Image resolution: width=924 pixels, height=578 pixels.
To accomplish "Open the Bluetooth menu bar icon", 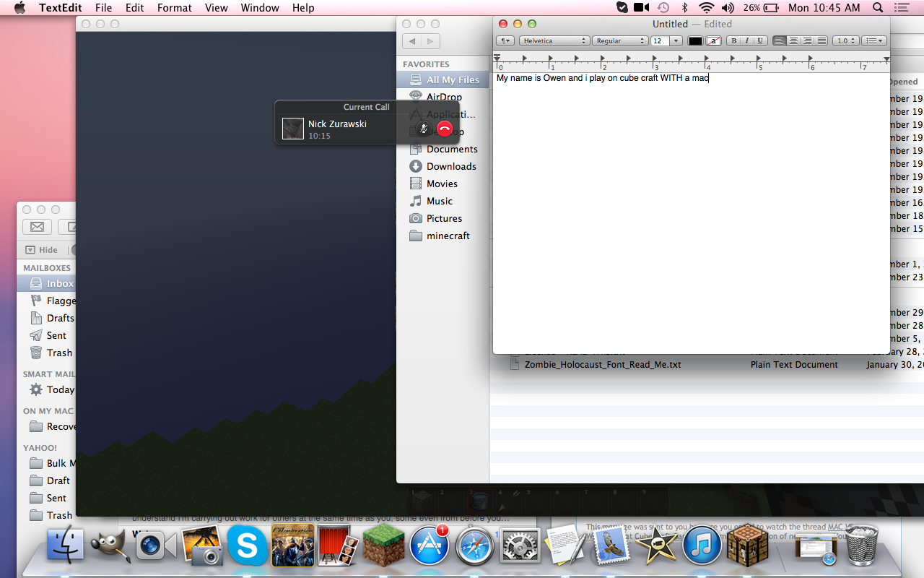I will tap(685, 8).
